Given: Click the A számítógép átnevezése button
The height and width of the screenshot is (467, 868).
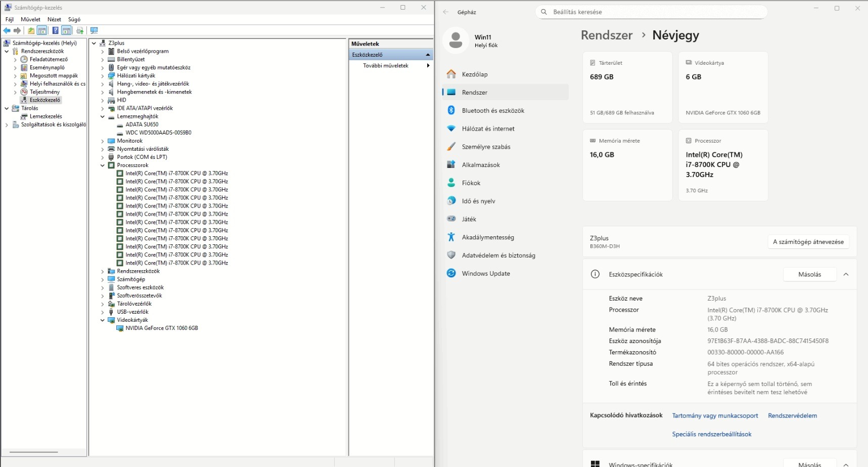Looking at the screenshot, I should [808, 242].
